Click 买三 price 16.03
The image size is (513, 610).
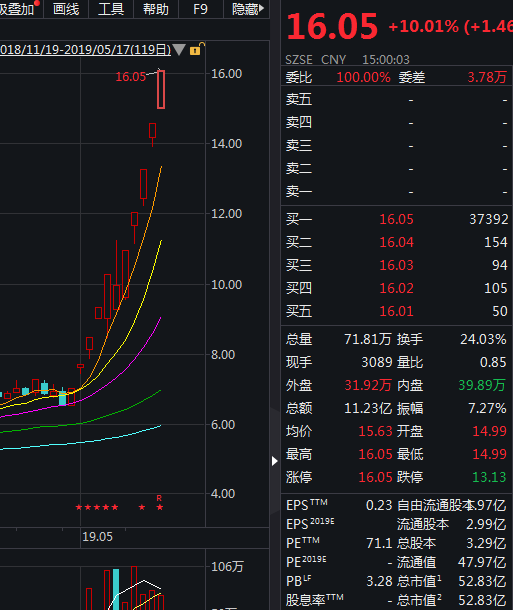(x=396, y=265)
